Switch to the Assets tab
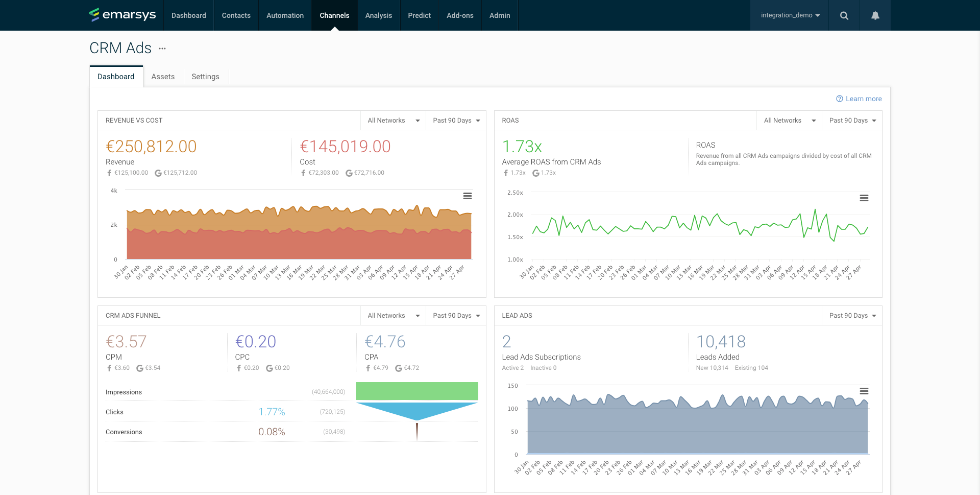980x495 pixels. (163, 77)
